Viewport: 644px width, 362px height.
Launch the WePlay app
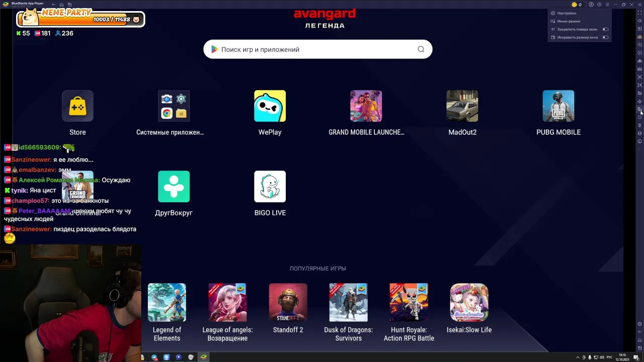270,106
